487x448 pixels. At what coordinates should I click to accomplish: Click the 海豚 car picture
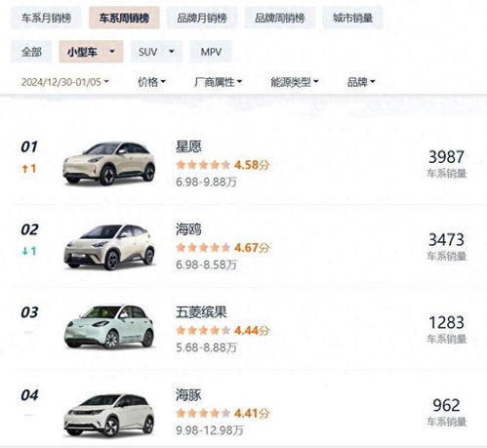(x=109, y=416)
